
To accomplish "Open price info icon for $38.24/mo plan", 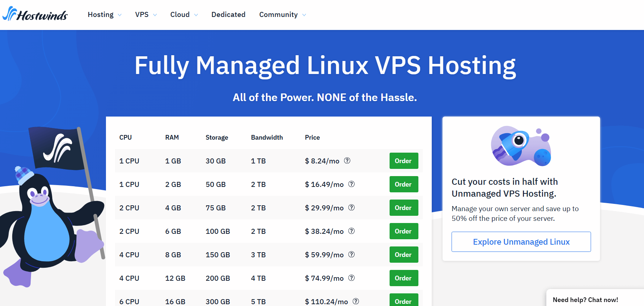I will tap(351, 231).
